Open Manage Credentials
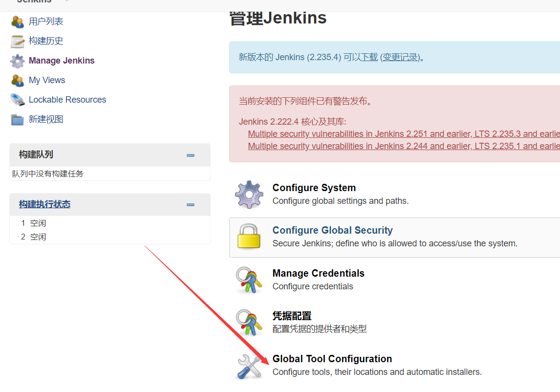560x392 pixels. point(318,273)
